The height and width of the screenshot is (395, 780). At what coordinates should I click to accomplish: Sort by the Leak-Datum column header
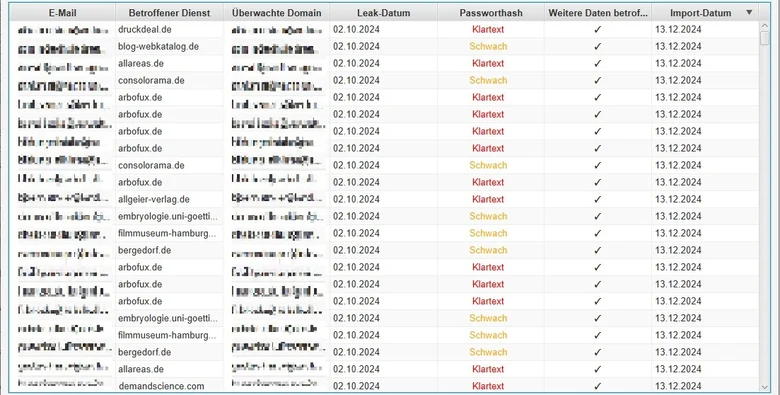pos(384,12)
